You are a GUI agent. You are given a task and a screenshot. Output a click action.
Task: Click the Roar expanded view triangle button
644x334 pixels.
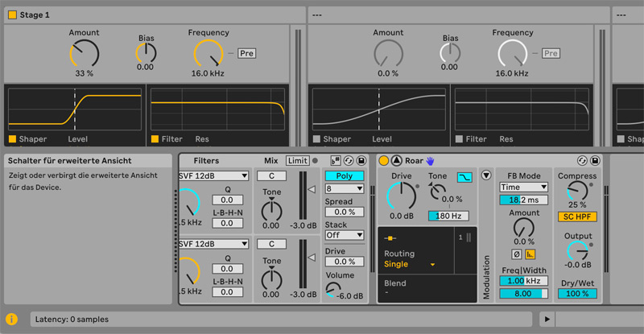[x=397, y=161]
